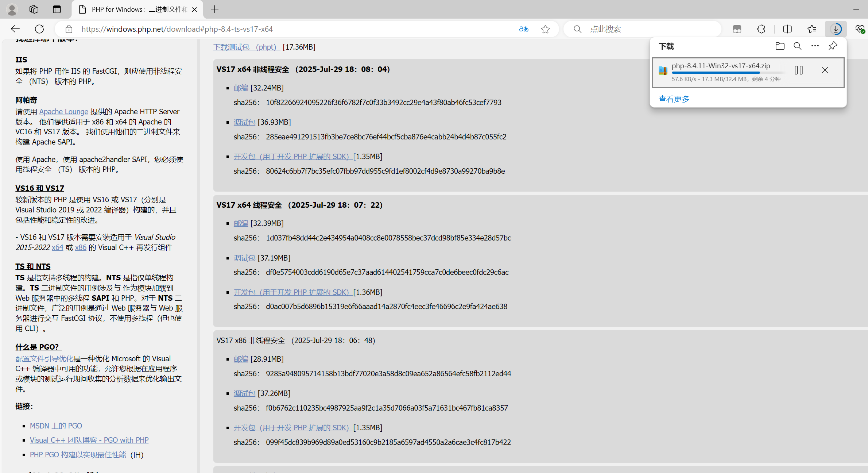
Task: Open the workspaces icon
Action: [34, 9]
